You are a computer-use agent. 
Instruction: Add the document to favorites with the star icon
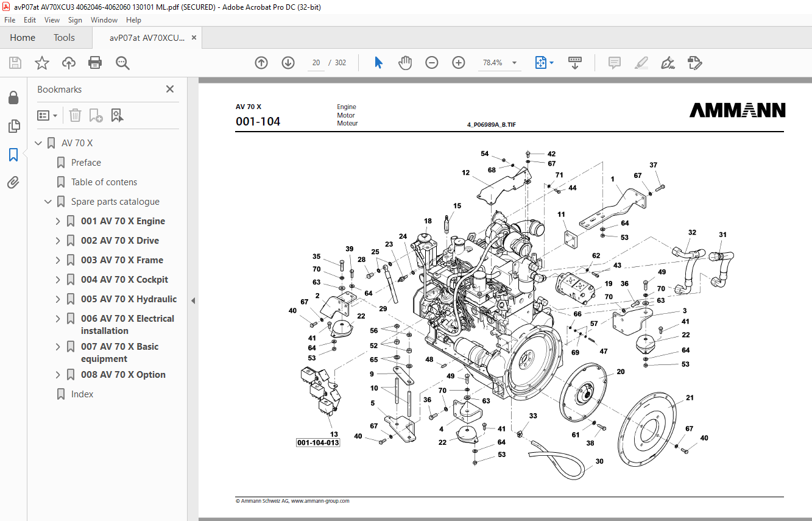[x=42, y=63]
